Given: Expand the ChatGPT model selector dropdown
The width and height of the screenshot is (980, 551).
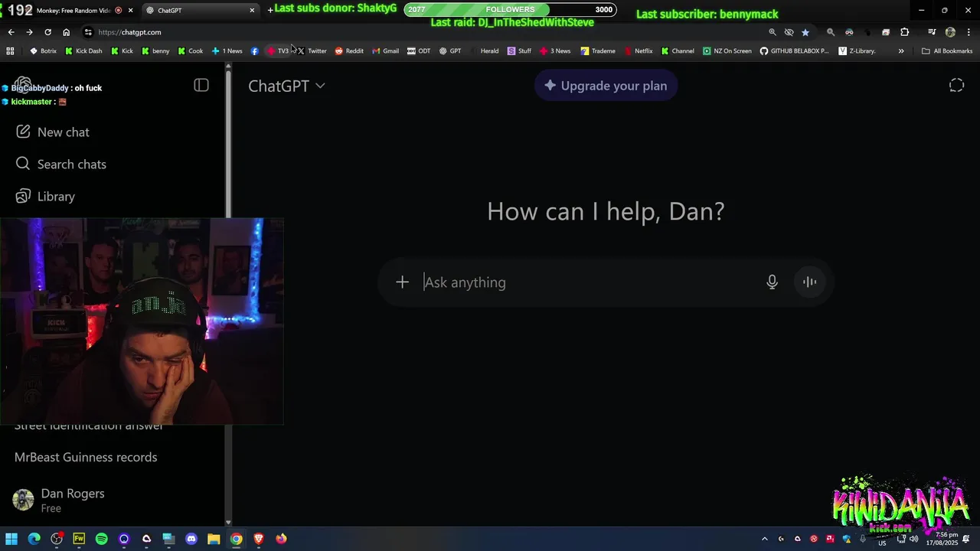Looking at the screenshot, I should [x=286, y=86].
